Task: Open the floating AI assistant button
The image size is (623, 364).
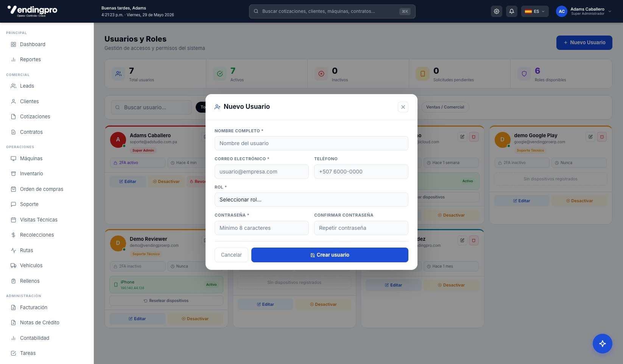Action: [603, 344]
